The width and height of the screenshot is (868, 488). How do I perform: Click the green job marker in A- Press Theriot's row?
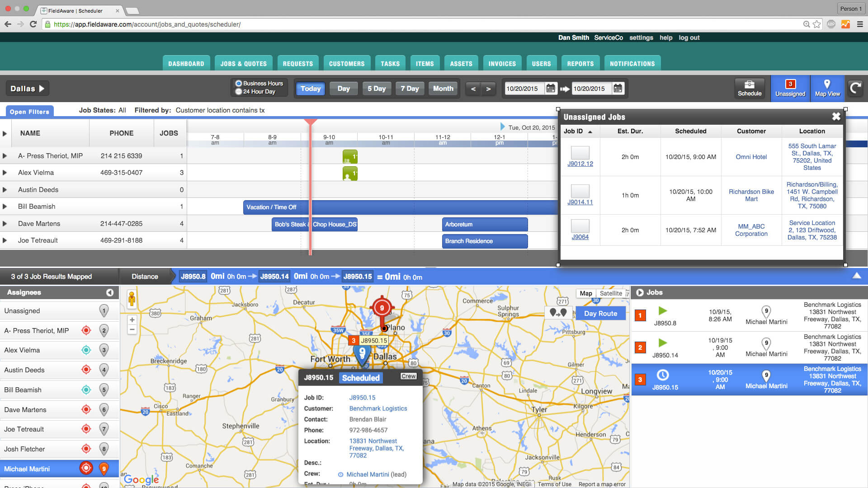pos(350,156)
